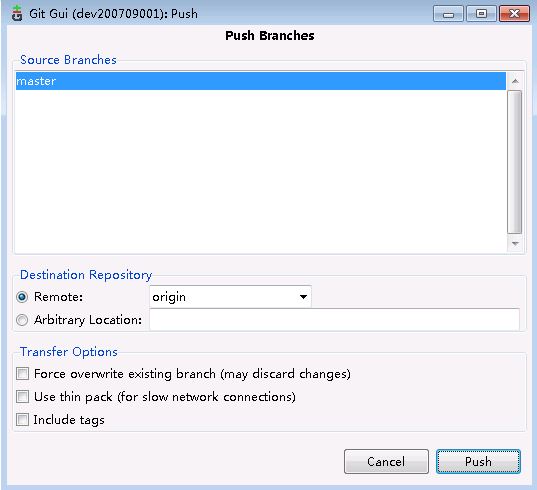Open the Remote dropdown arrow
This screenshot has height=490, width=537.
[303, 297]
